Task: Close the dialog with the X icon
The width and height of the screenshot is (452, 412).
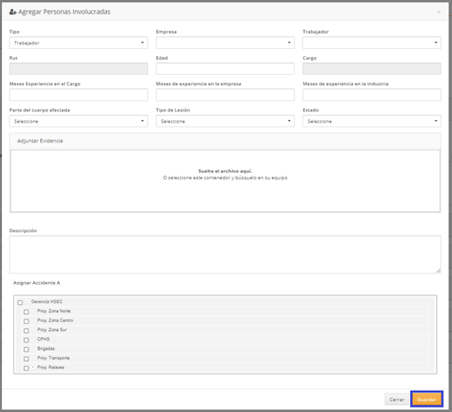Action: pos(439,12)
